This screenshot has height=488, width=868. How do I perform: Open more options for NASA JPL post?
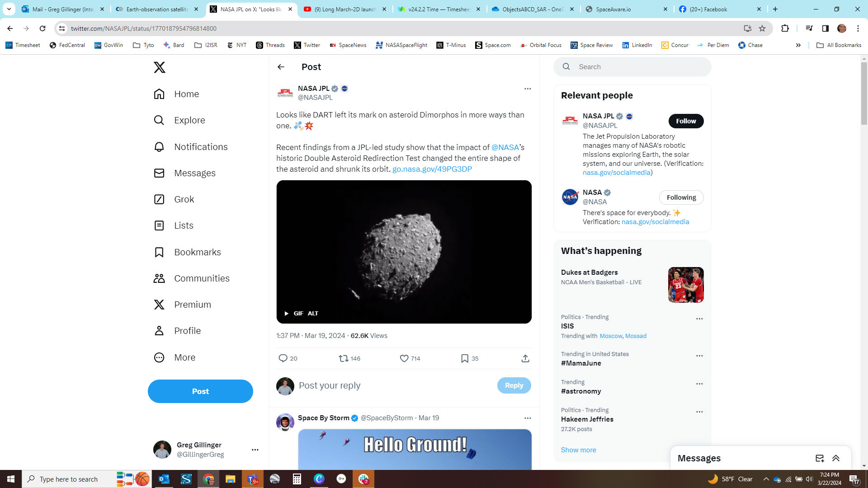click(528, 89)
